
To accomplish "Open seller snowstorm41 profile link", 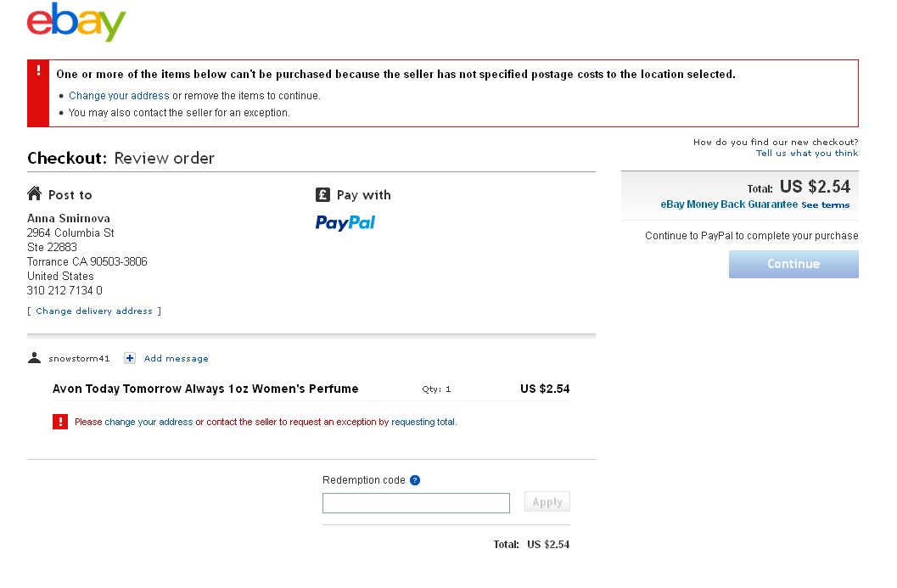I will tap(80, 359).
